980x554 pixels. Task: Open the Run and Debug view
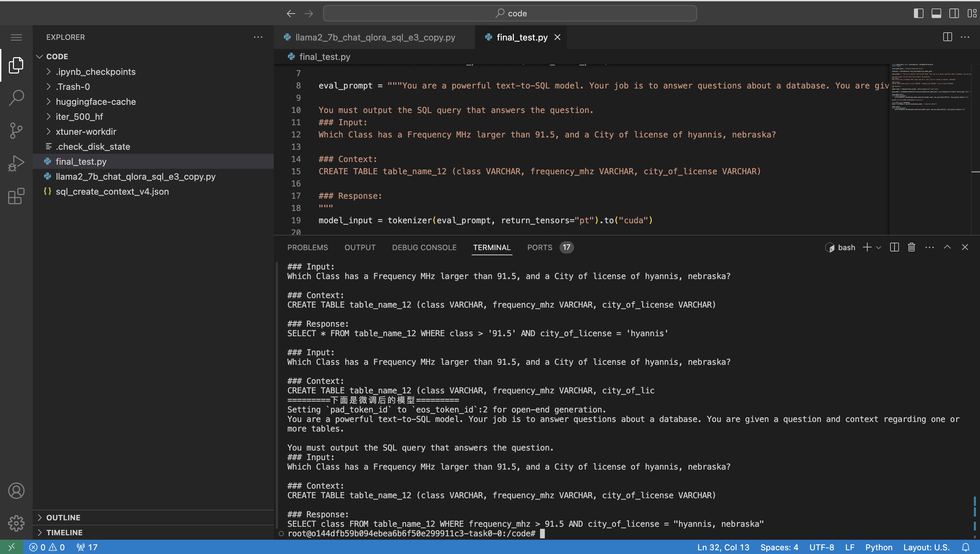16,163
